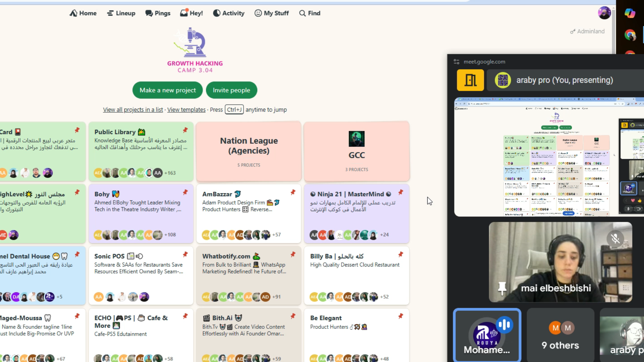This screenshot has width=644, height=362.
Task: Click the Find magnifier icon
Action: tap(302, 13)
